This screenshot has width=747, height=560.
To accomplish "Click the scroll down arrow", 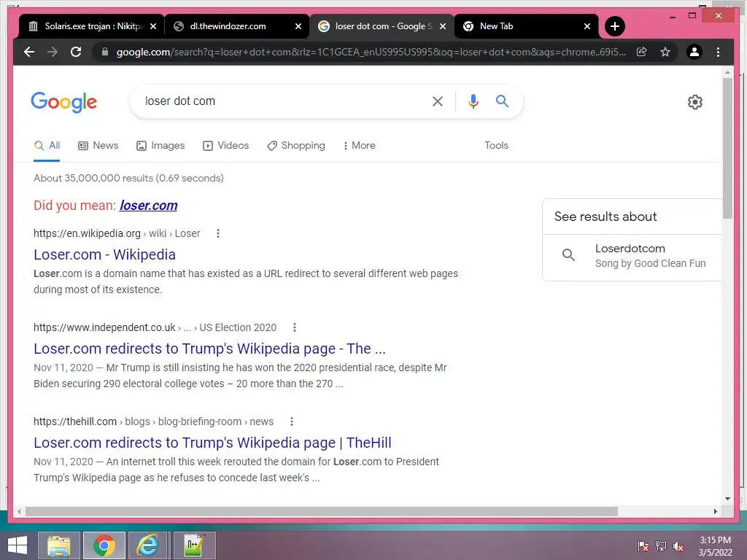I will [x=727, y=499].
